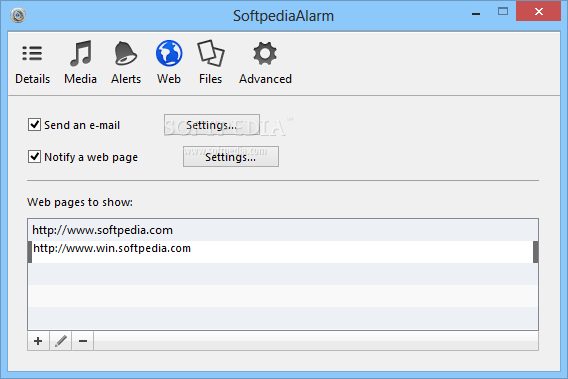Open Settings for Send an e-mail
The width and height of the screenshot is (568, 379).
(212, 125)
